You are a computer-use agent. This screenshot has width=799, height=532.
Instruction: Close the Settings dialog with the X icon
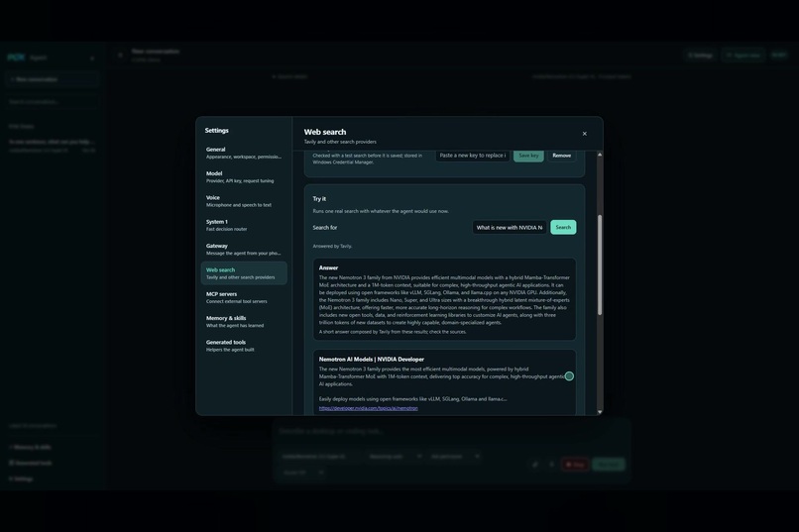(585, 134)
